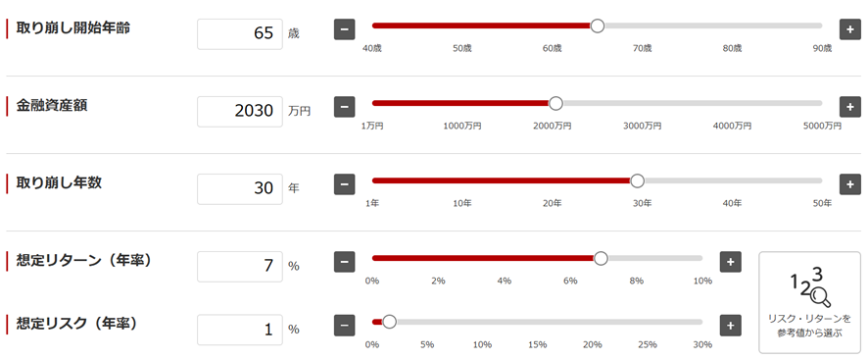Focus the return rate input showing 7
Viewport: 868px width, 359px height.
[x=240, y=267]
